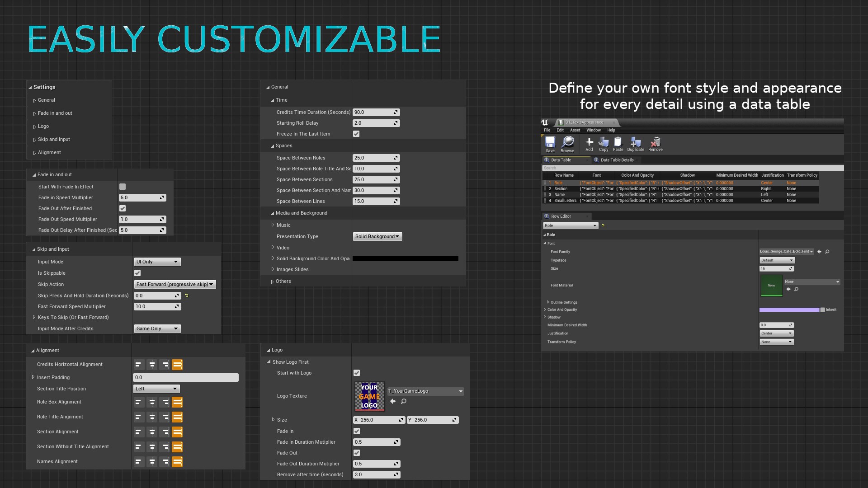The width and height of the screenshot is (868, 488).
Task: Select the Section row in data table
Action: pyautogui.click(x=561, y=189)
